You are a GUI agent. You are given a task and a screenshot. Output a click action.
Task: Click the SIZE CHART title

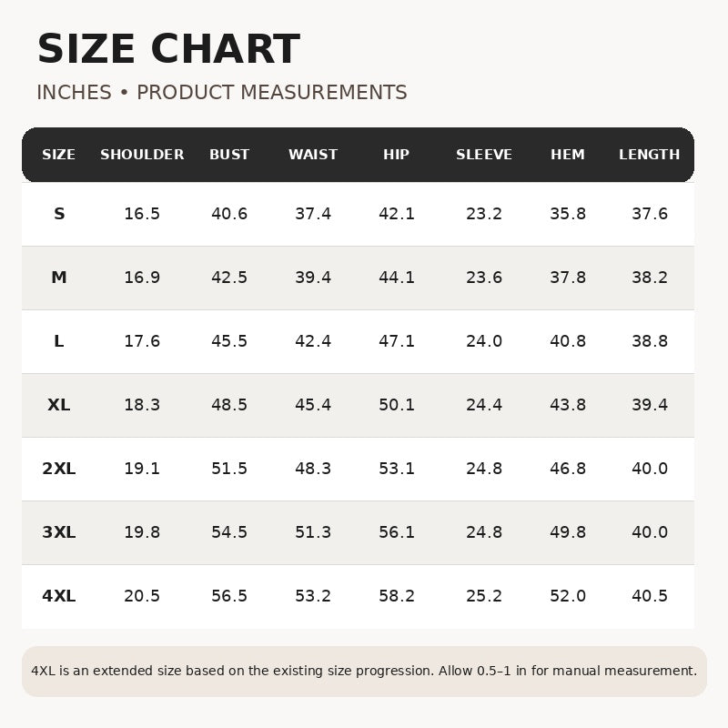(168, 49)
